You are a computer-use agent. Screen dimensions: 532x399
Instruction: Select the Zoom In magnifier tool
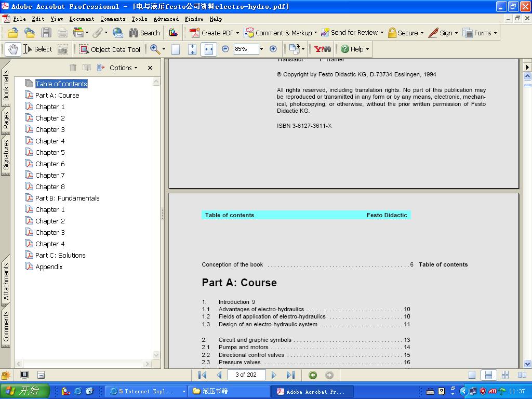point(155,49)
